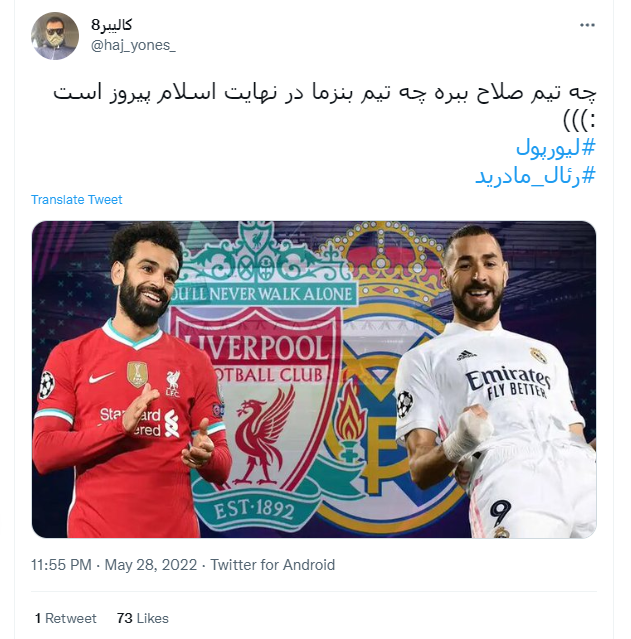This screenshot has height=639, width=631.
Task: View the 73 Likes list
Action: pos(143,618)
